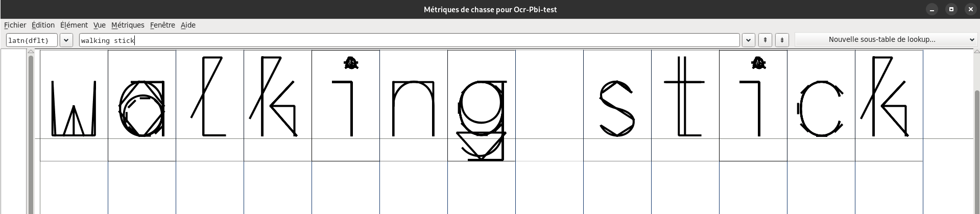Open the script dropdown next to latn{dflt}
Viewport: 980px width, 214px height.
click(66, 40)
